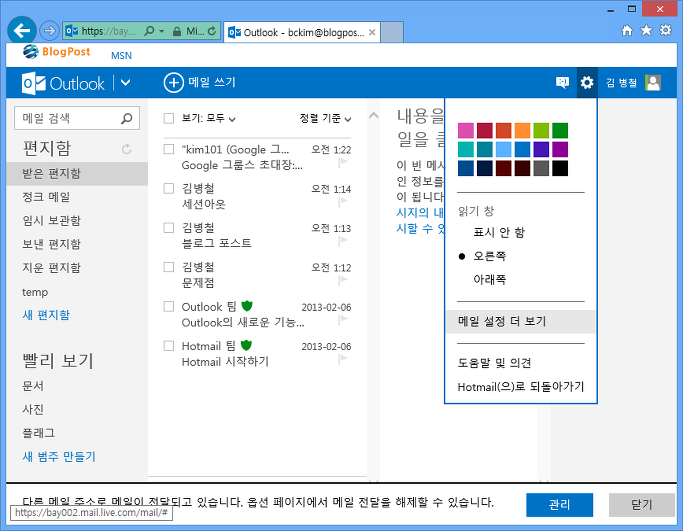Click the BlogPost globe logo
The width and height of the screenshot is (683, 531).
tap(31, 51)
